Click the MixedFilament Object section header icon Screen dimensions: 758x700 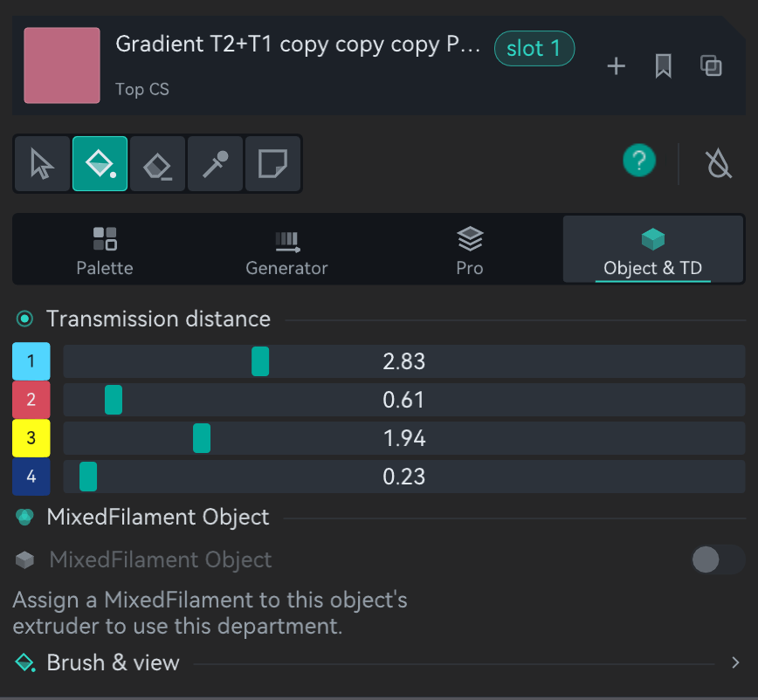point(24,517)
